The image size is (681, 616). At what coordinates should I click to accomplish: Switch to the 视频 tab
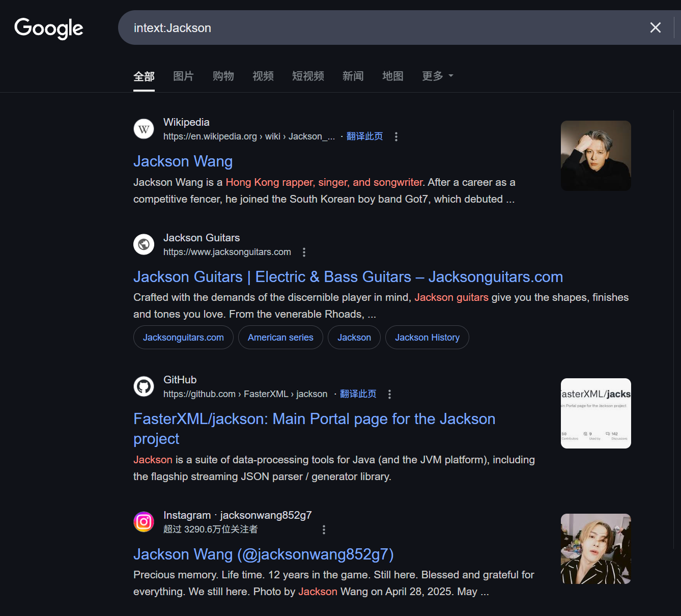263,76
